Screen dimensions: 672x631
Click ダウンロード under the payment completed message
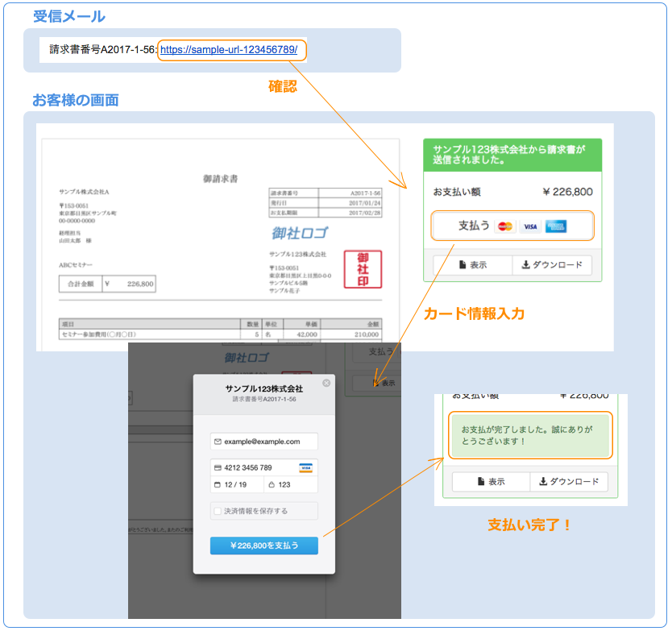click(x=568, y=482)
